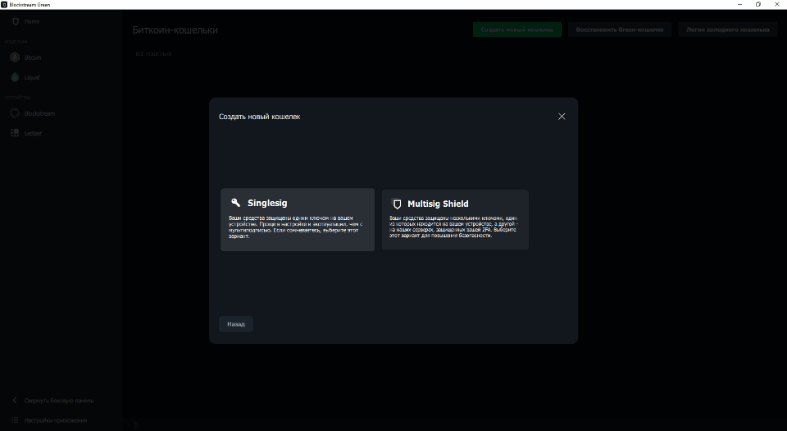Select the Liquid wallets icon in sidebar
787x431 pixels.
(15, 77)
